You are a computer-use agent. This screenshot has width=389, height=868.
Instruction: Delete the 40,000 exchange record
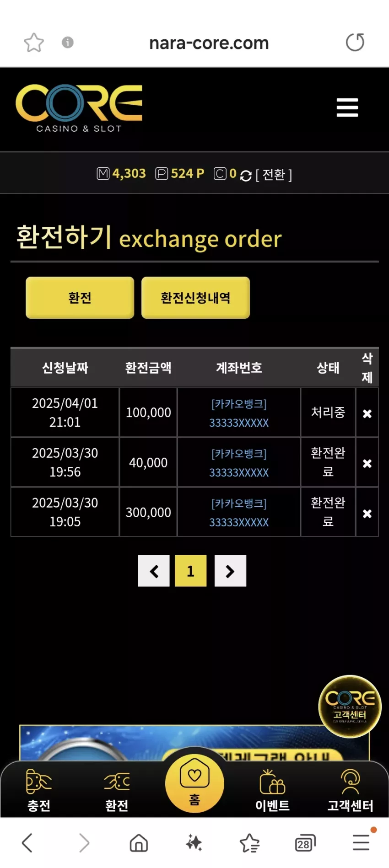click(x=367, y=463)
